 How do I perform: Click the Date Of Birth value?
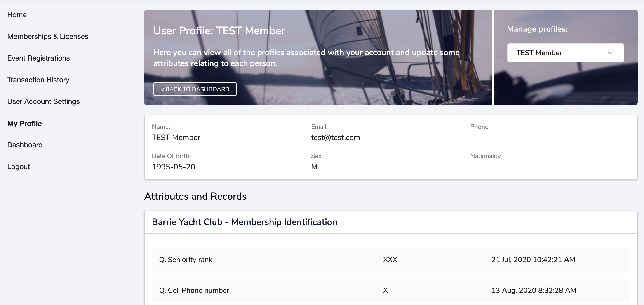point(173,167)
